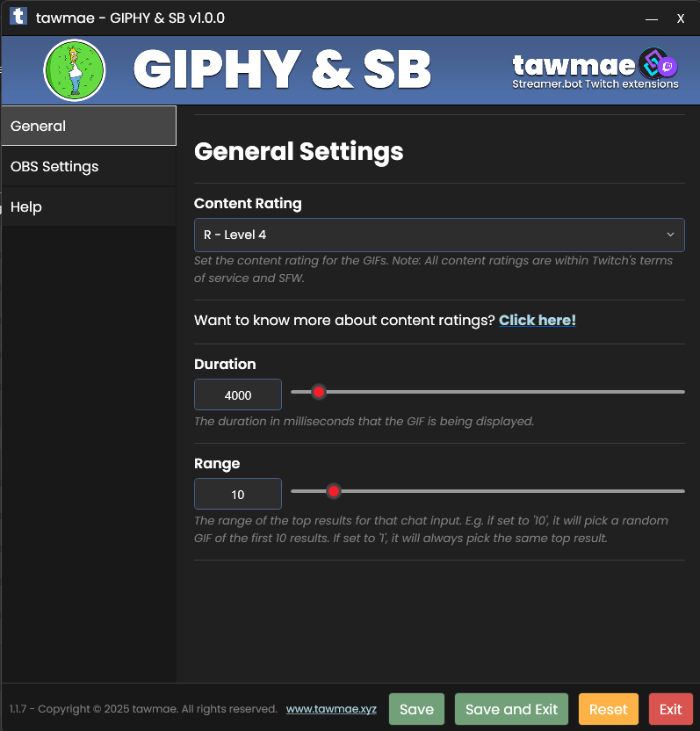Open the Help section

(89, 206)
